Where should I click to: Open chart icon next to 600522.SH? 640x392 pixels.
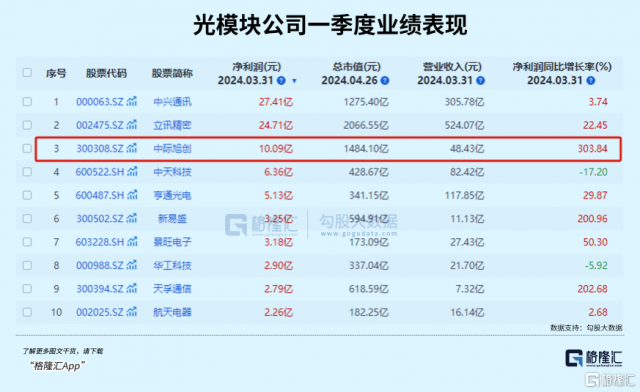(132, 172)
